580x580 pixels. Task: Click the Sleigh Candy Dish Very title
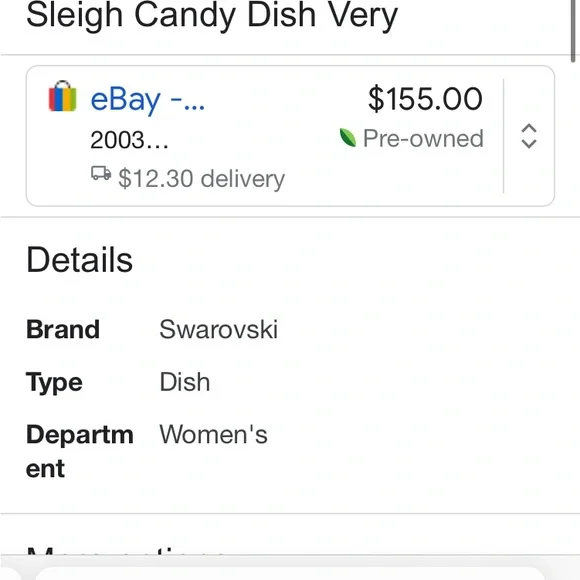click(x=212, y=16)
